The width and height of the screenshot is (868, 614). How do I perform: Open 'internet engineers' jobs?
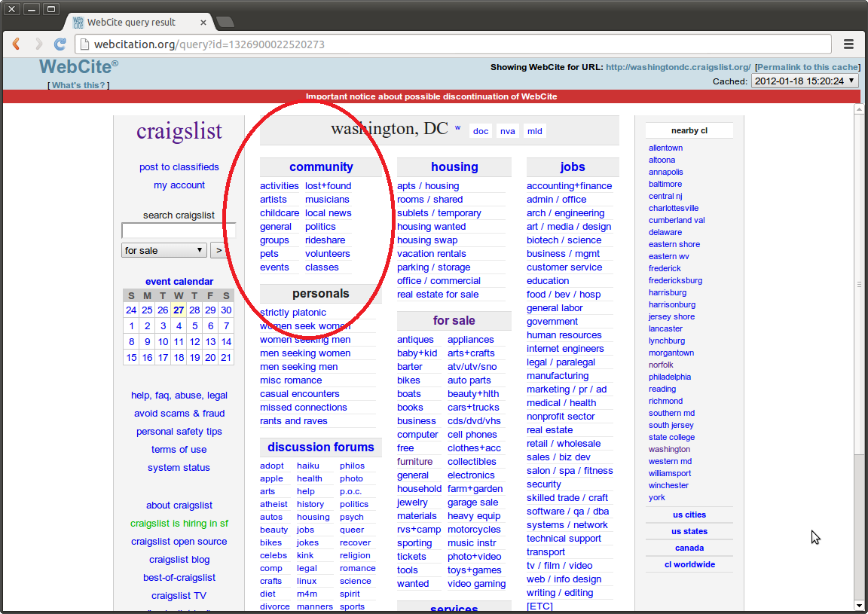(x=564, y=348)
